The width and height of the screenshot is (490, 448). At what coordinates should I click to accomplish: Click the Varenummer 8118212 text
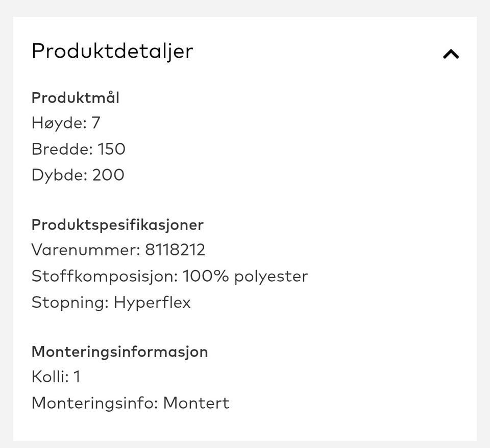[x=118, y=250]
